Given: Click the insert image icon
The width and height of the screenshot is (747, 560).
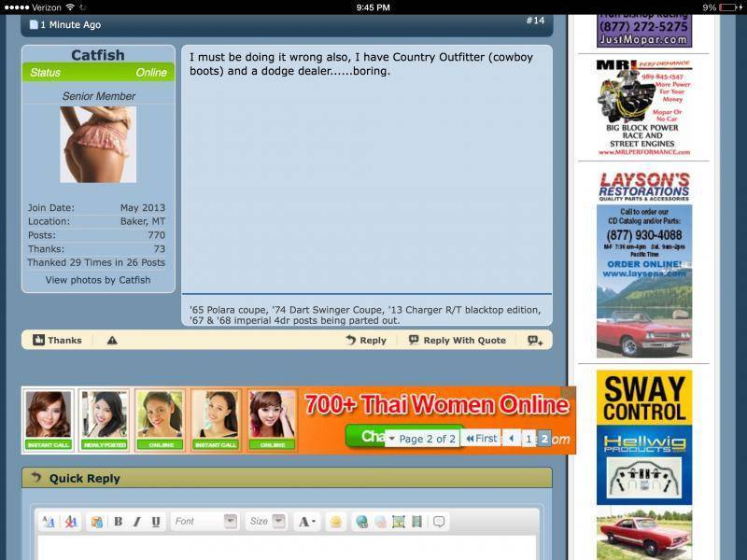Looking at the screenshot, I should tap(398, 522).
